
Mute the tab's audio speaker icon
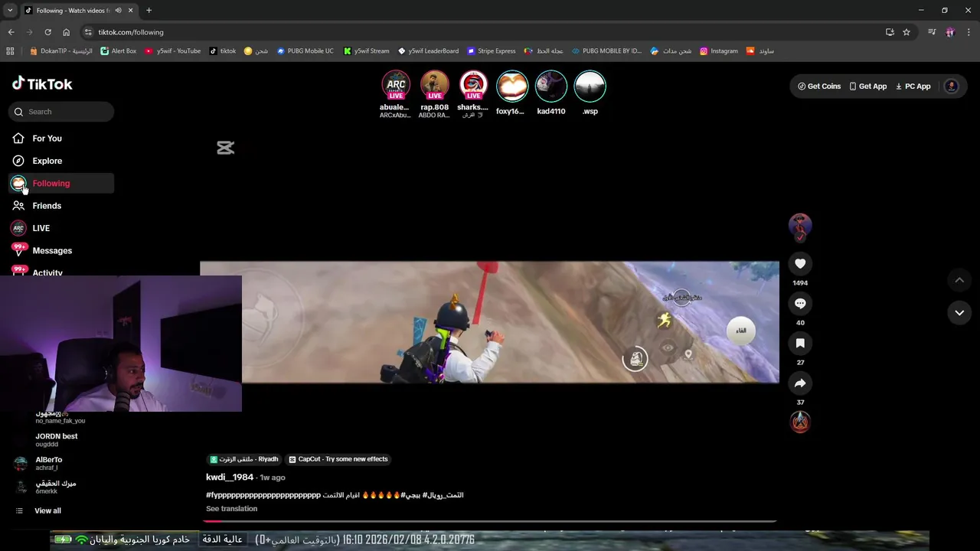(x=118, y=11)
